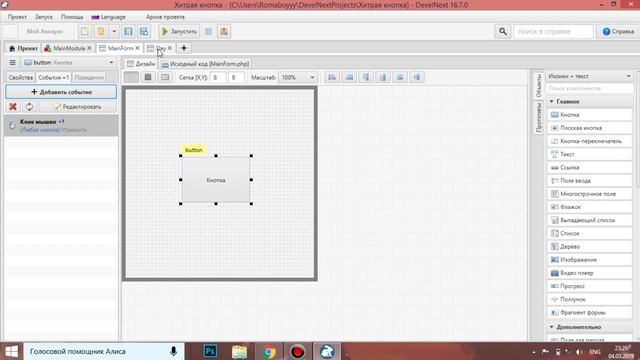Switch to the Свойства tab
The width and height of the screenshot is (640, 360).
[x=20, y=77]
